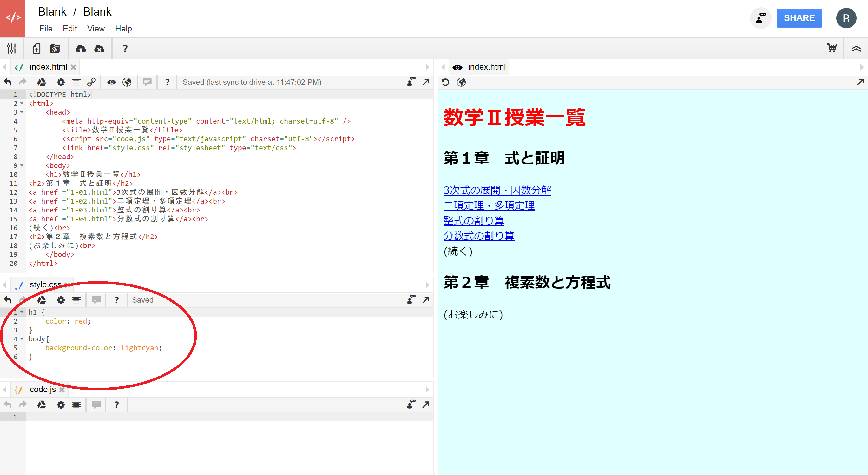The image size is (868, 475).
Task: Redo in the index.html editor
Action: click(23, 82)
